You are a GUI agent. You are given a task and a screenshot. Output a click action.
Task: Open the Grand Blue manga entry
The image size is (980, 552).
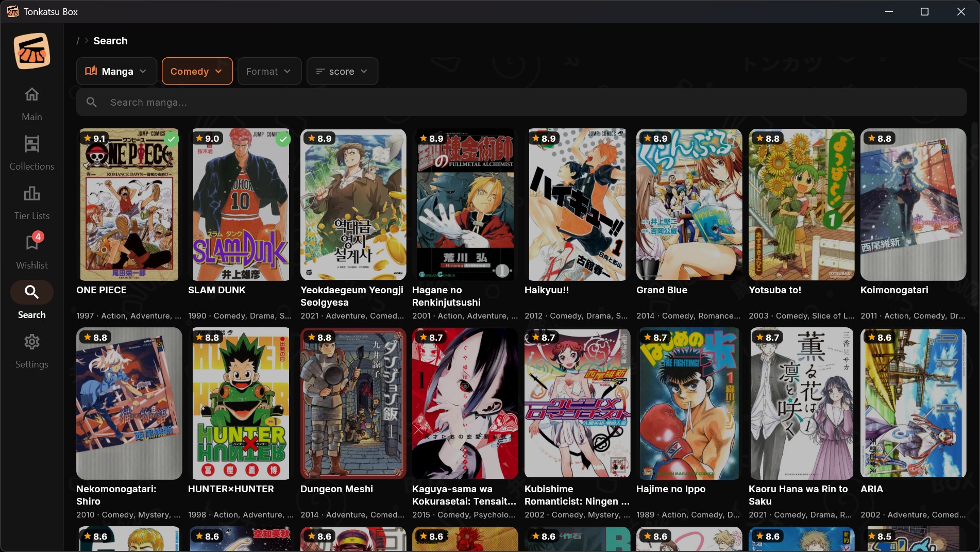click(x=662, y=290)
